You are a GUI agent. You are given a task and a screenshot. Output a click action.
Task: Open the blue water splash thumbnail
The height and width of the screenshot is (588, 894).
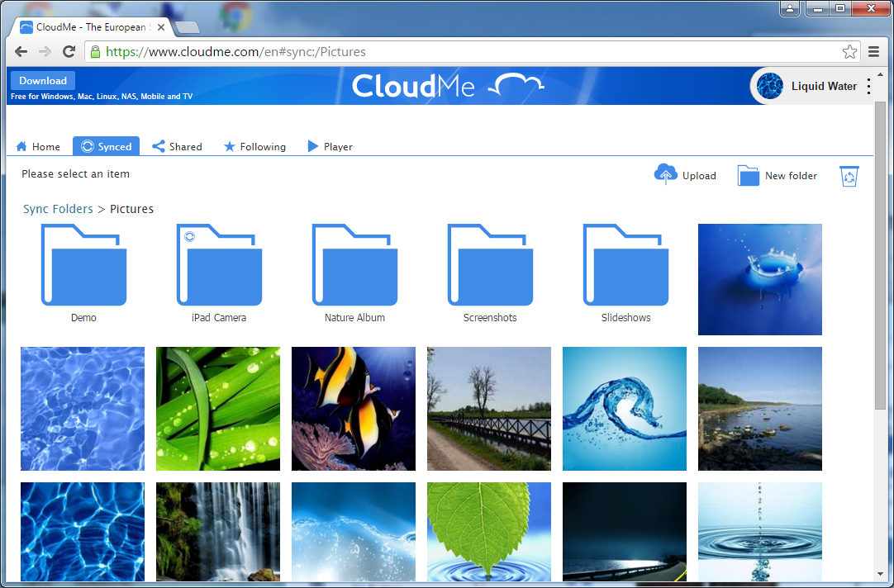[x=759, y=279]
